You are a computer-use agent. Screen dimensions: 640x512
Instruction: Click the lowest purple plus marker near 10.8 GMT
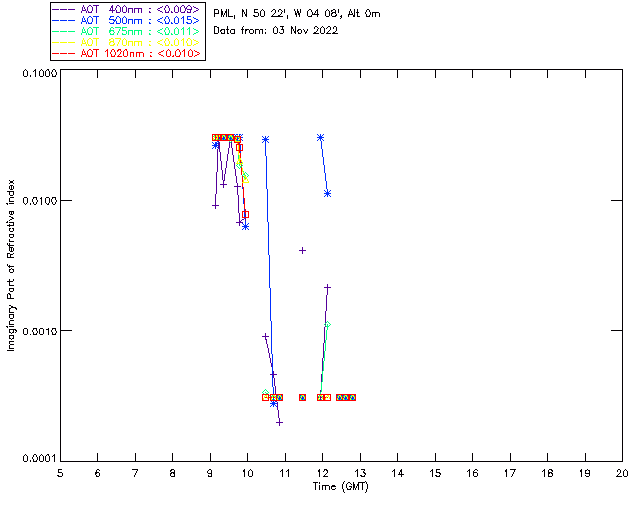click(x=279, y=423)
